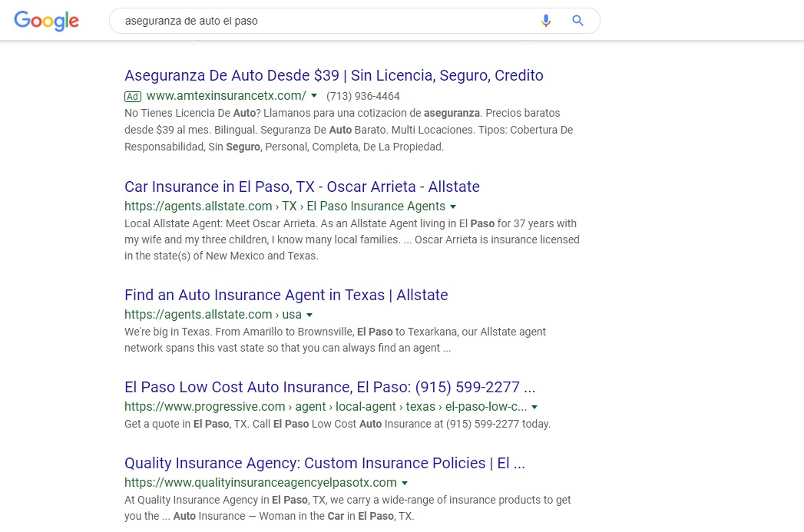The height and width of the screenshot is (532, 804).
Task: Click snippet beginning 'We're big in Texas'
Action: click(335, 340)
